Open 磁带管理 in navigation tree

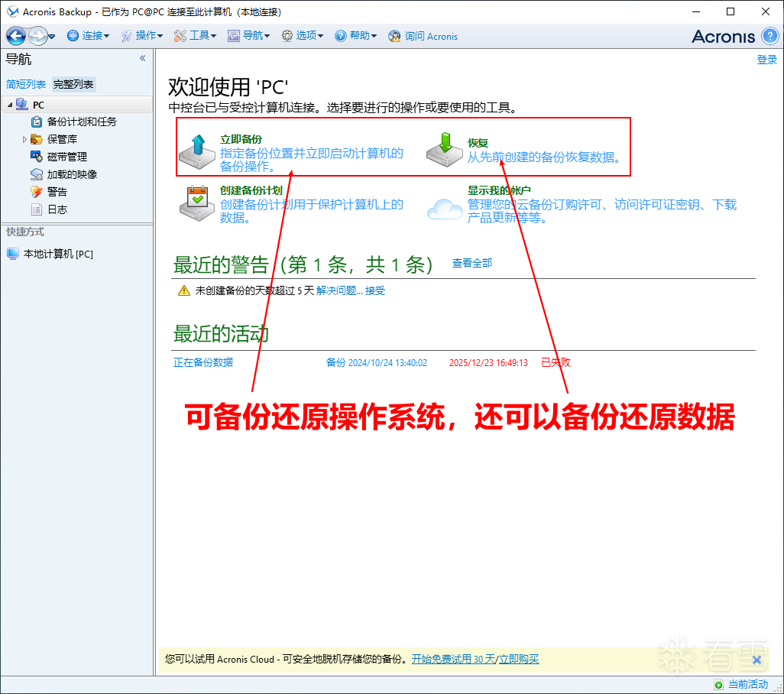tap(66, 157)
